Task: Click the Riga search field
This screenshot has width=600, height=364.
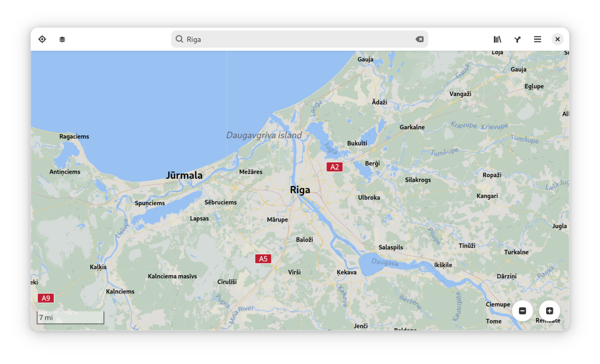Action: tap(299, 39)
